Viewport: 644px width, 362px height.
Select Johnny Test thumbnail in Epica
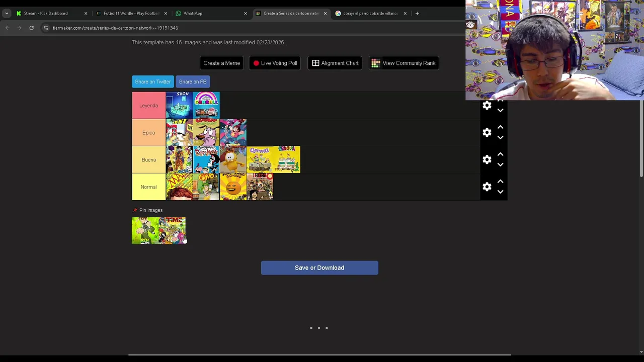(179, 132)
